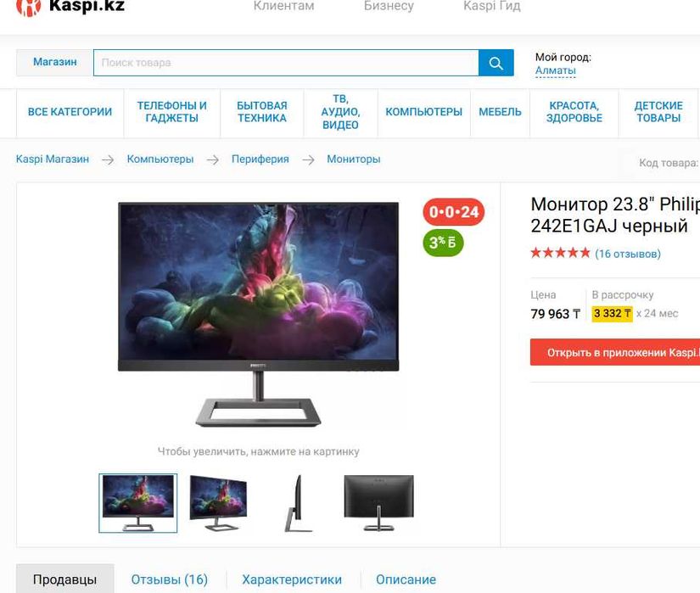Click the Открыть в приложении Kaspi button
Image resolution: width=700 pixels, height=593 pixels.
(615, 353)
